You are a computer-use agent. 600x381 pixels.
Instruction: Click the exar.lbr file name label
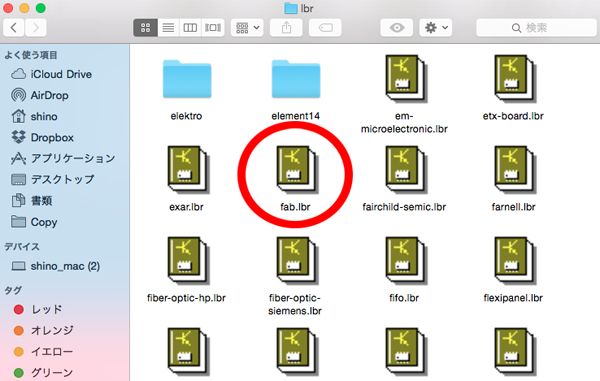pos(186,207)
